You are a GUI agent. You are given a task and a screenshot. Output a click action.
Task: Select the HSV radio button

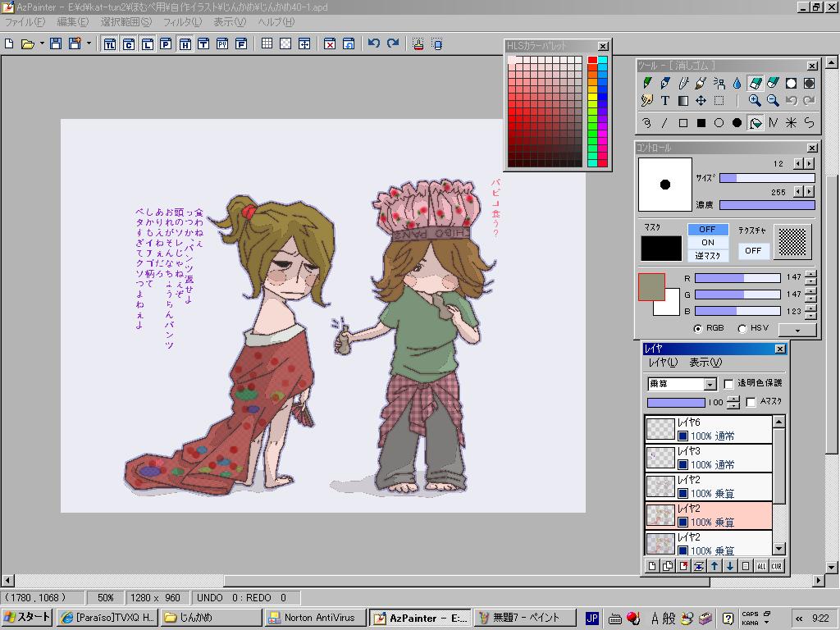click(742, 328)
